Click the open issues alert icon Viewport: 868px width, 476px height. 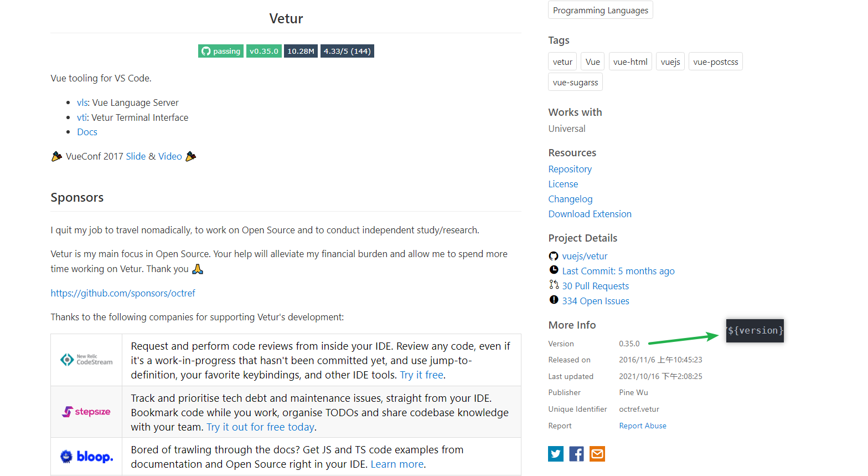[554, 300]
